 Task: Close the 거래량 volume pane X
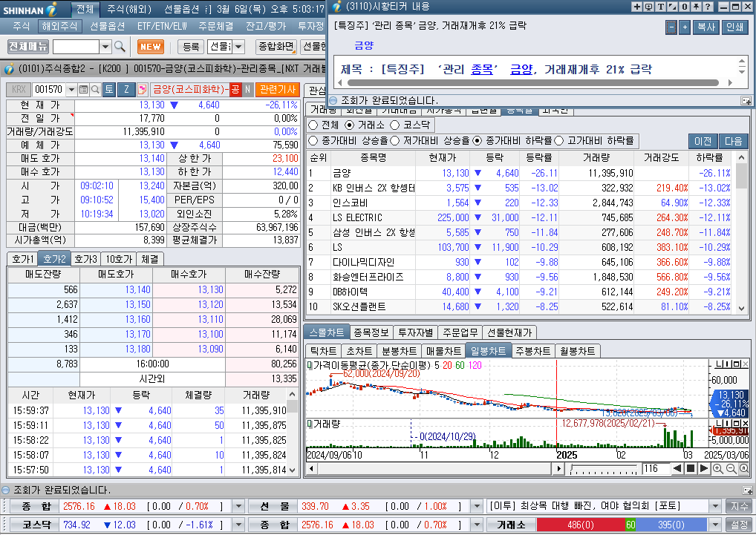point(746,423)
